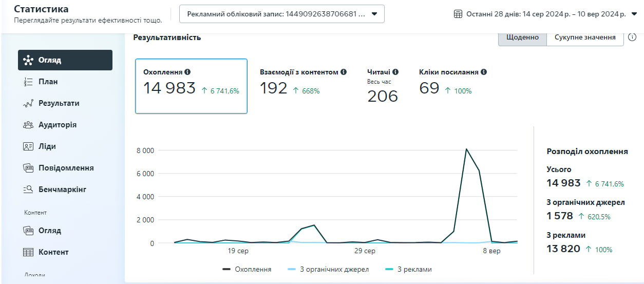
Task: Click the Статистика page title
Action: 41,9
